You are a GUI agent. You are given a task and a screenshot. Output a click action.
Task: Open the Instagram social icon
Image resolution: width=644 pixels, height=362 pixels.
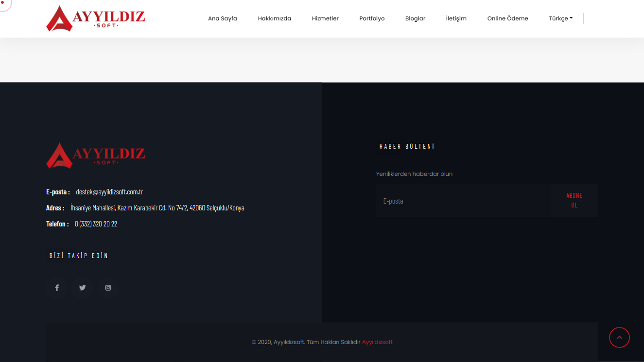click(x=108, y=288)
